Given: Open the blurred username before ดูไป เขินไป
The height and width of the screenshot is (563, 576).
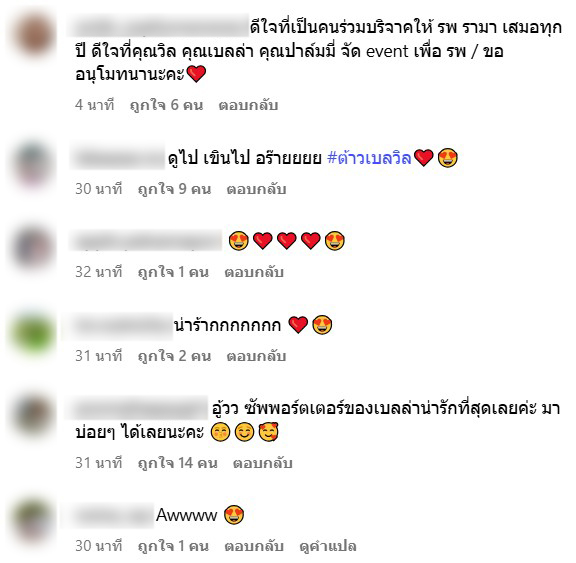Looking at the screenshot, I should [x=118, y=159].
